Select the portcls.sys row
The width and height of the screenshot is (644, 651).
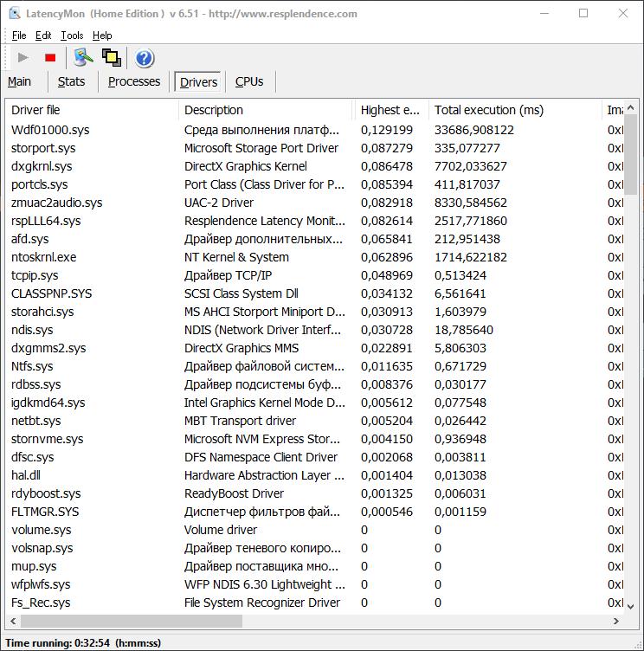pyautogui.click(x=314, y=184)
